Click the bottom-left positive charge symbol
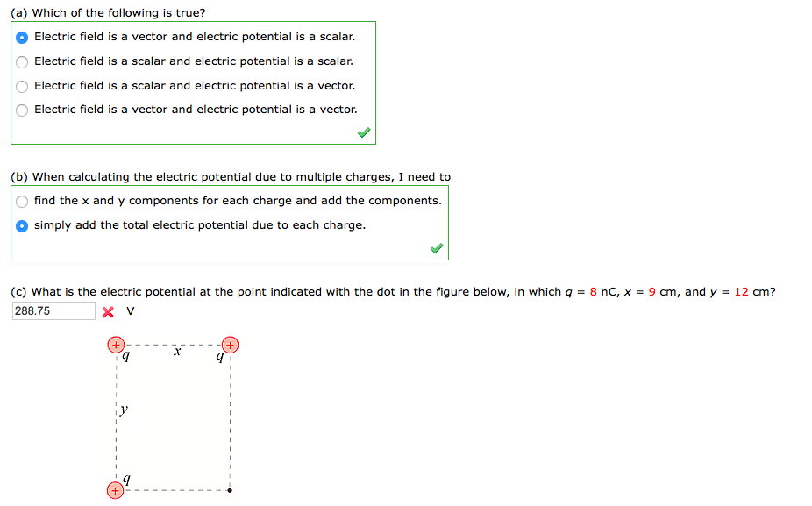The image size is (812, 506). point(115,490)
